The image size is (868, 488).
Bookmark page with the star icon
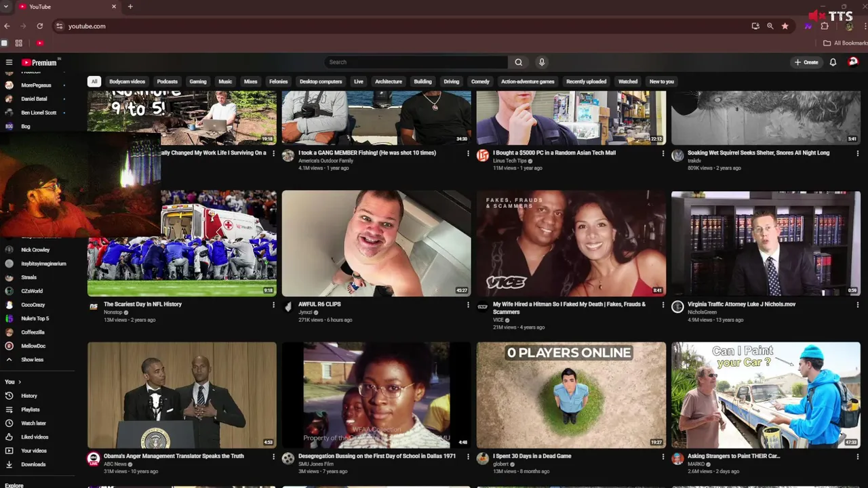pos(785,26)
